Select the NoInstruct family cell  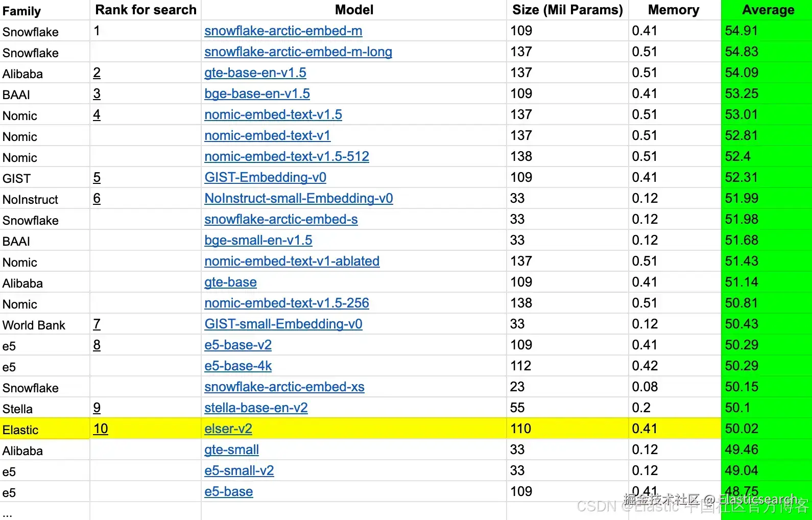pyautogui.click(x=45, y=199)
